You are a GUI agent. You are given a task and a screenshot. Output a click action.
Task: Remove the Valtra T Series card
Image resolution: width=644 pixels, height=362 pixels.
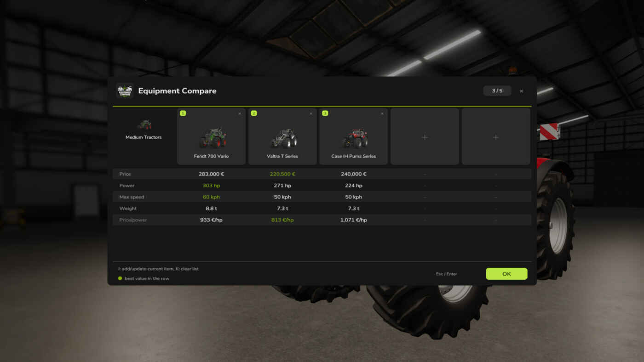tap(311, 113)
